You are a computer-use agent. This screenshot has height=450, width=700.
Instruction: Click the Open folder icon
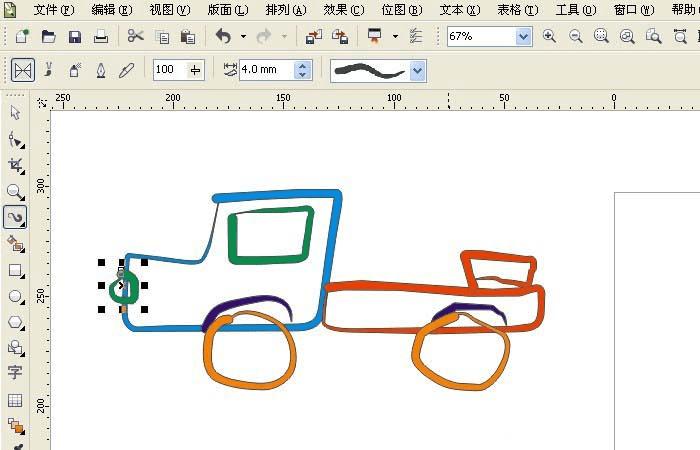click(48, 36)
